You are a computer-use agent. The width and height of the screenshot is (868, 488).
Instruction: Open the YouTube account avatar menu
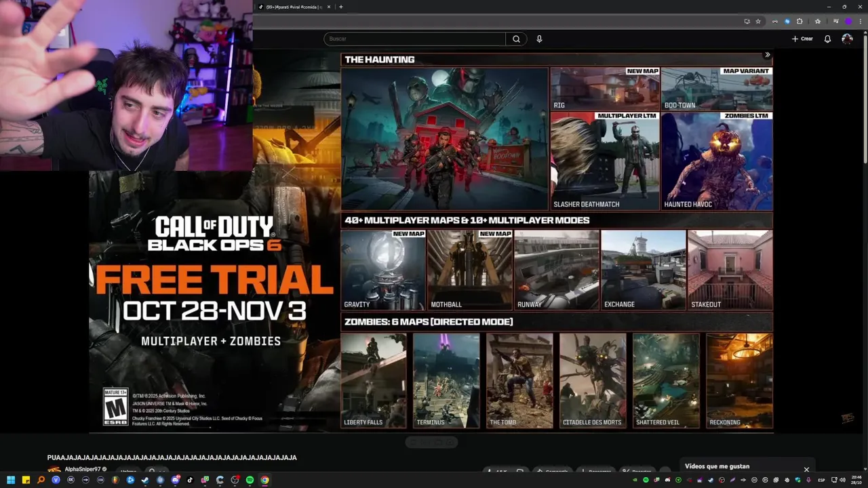tap(847, 39)
